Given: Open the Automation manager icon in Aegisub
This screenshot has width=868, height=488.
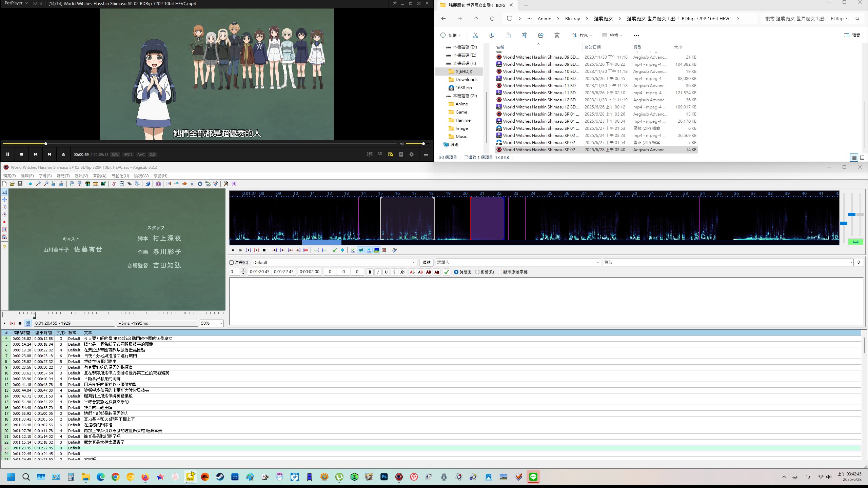Looking at the screenshot, I should pyautogui.click(x=148, y=184).
